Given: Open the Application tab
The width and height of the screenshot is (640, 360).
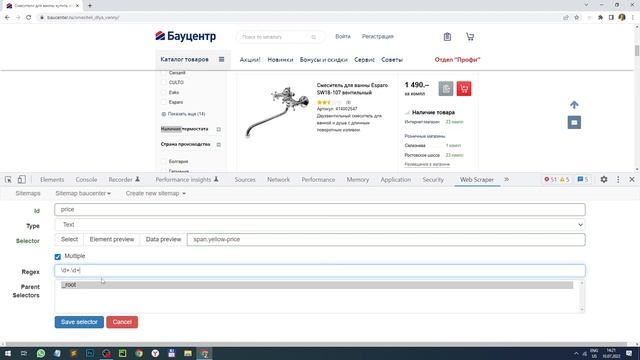Looking at the screenshot, I should 396,180.
